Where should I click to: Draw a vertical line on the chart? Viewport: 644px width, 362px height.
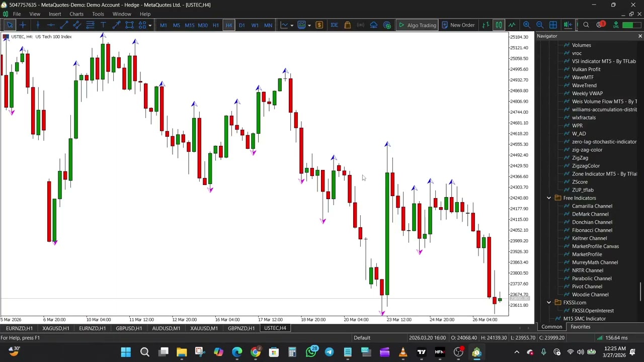coord(37,25)
